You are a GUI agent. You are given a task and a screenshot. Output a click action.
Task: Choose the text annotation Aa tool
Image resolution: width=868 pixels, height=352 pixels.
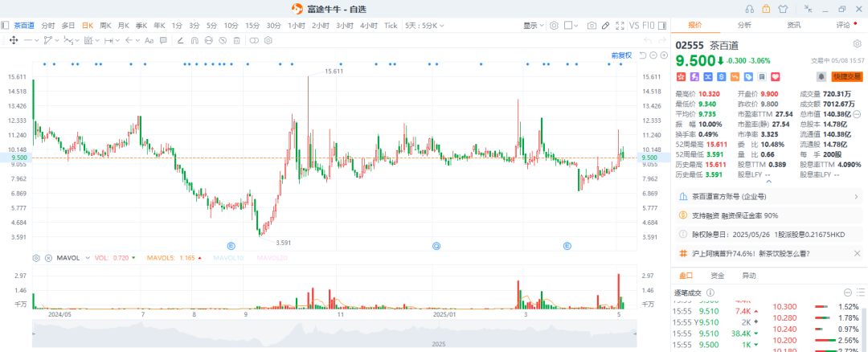149,40
